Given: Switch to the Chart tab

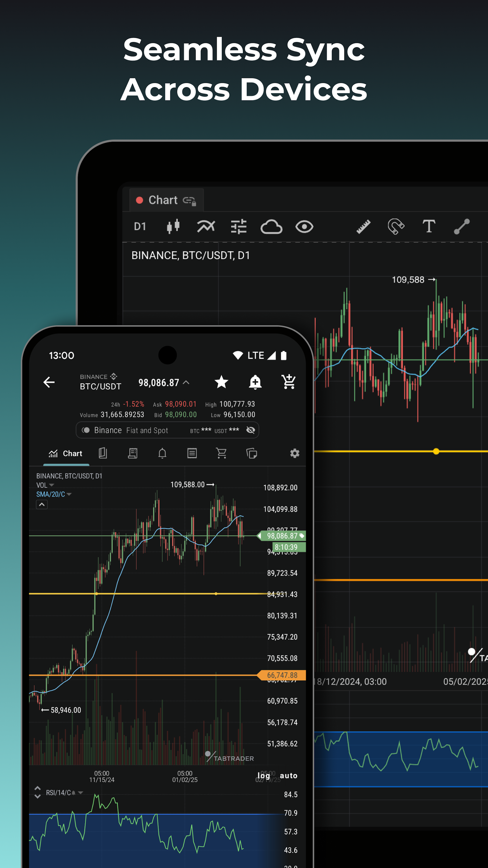Looking at the screenshot, I should coord(66,454).
